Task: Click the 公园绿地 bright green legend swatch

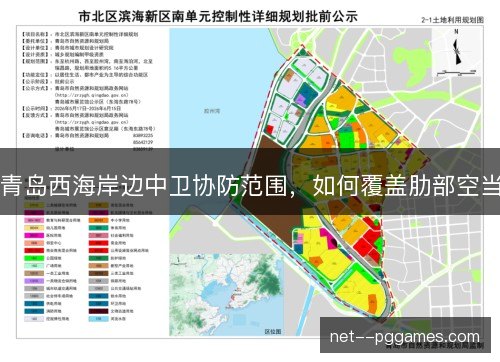Action: point(34,258)
